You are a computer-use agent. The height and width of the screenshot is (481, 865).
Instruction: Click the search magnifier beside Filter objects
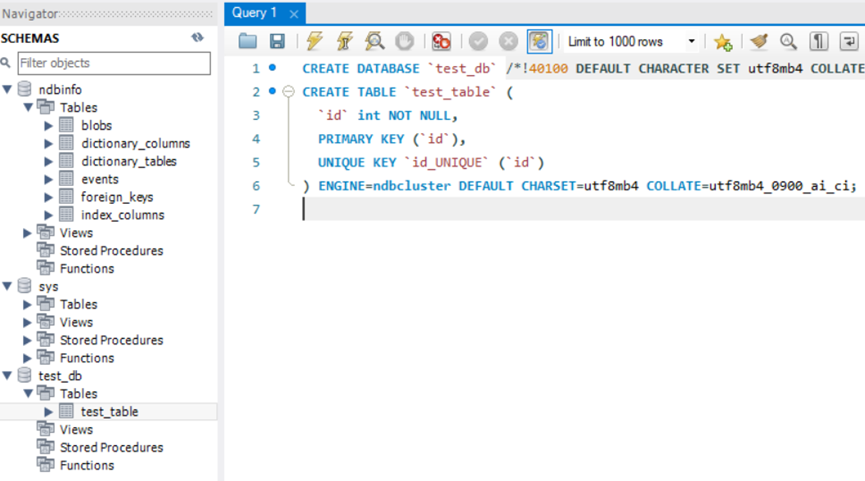pyautogui.click(x=6, y=63)
